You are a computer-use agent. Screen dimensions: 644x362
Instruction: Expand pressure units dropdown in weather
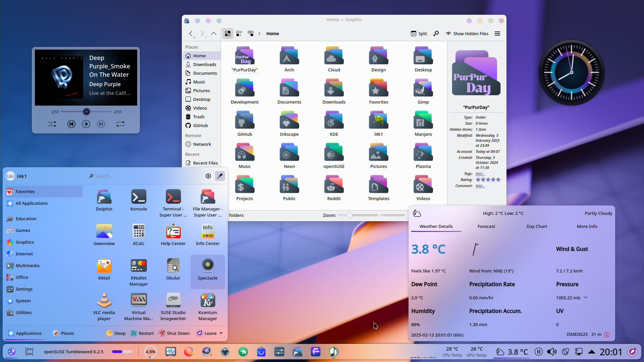click(x=586, y=298)
